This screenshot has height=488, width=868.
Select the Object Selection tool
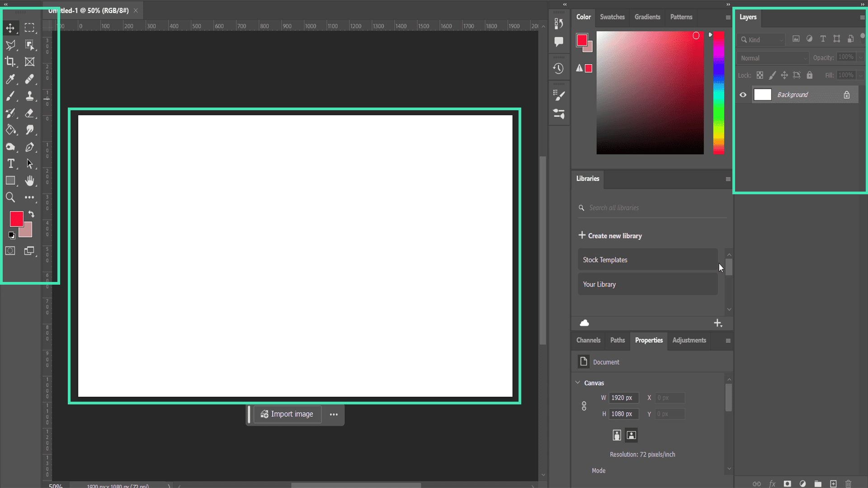coord(29,45)
